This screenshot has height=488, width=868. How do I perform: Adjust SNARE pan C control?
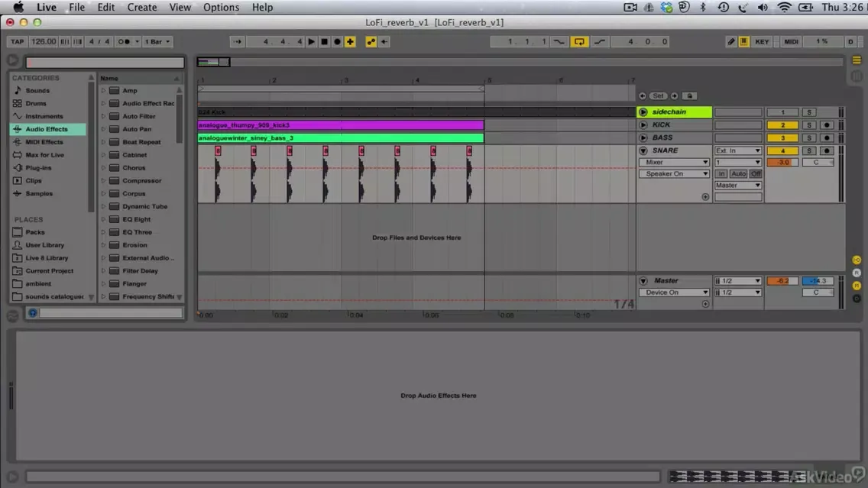pyautogui.click(x=818, y=162)
